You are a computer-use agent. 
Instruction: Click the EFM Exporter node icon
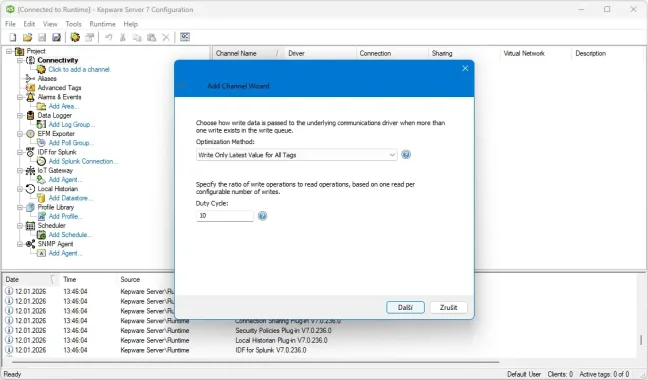point(30,134)
